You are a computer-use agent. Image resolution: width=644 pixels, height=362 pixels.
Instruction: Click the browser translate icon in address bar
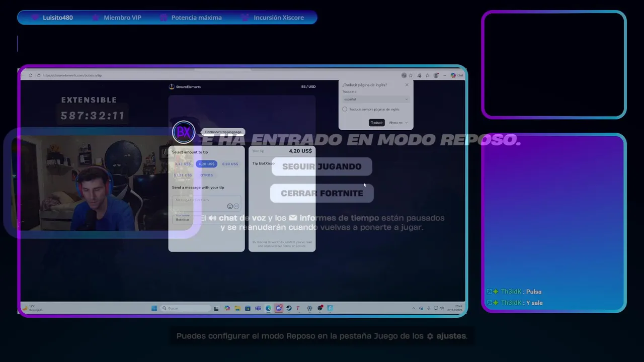tap(404, 75)
